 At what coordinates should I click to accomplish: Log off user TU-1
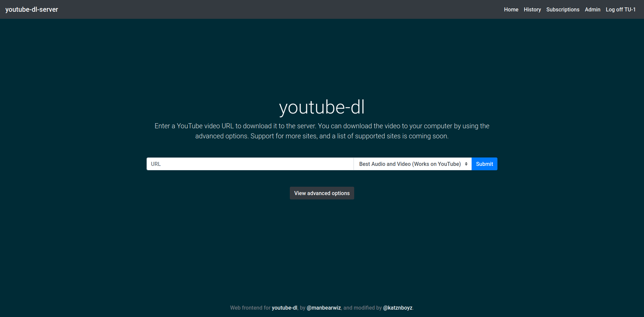(x=621, y=9)
